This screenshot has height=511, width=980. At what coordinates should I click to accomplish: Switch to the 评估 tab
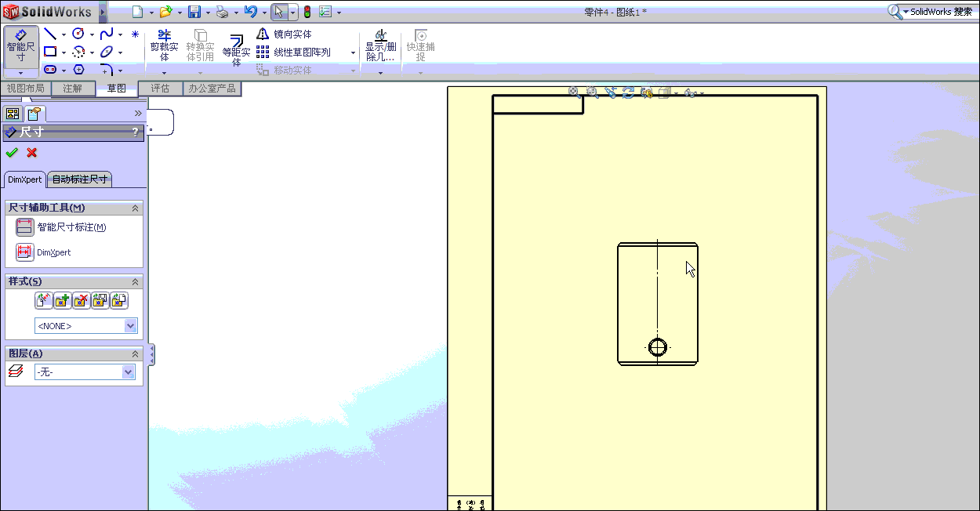coord(160,89)
